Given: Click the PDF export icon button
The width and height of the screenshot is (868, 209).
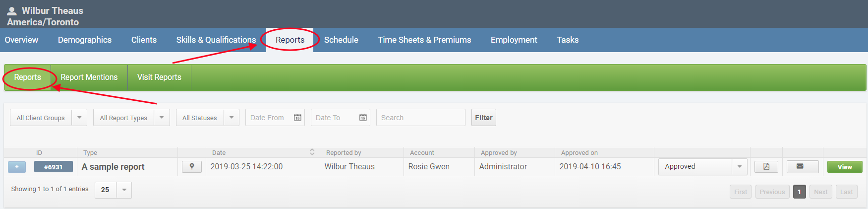Looking at the screenshot, I should point(766,167).
